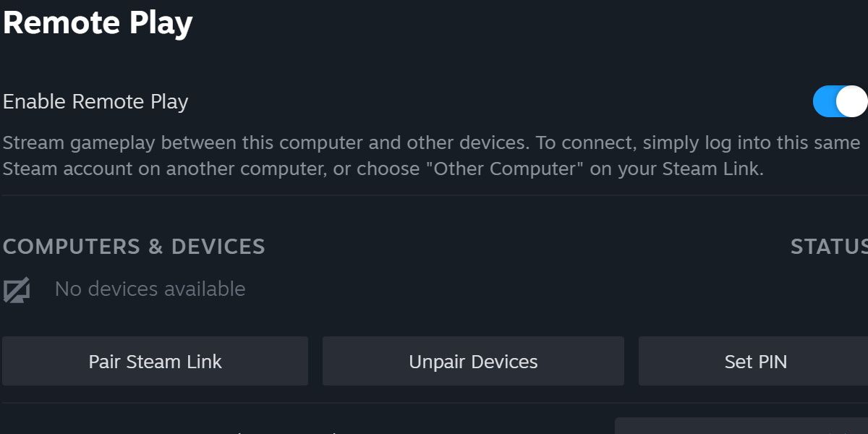Click the COMPUTERS & DEVICES section header
The image size is (868, 434).
pyautogui.click(x=135, y=247)
